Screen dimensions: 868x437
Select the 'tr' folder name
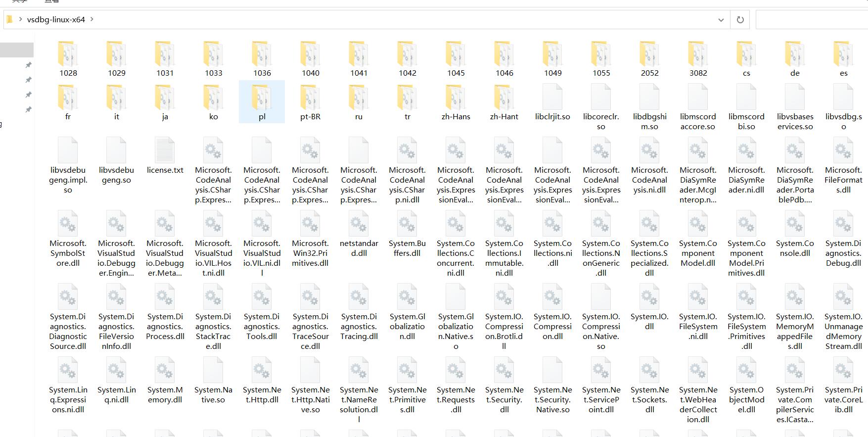coord(407,117)
